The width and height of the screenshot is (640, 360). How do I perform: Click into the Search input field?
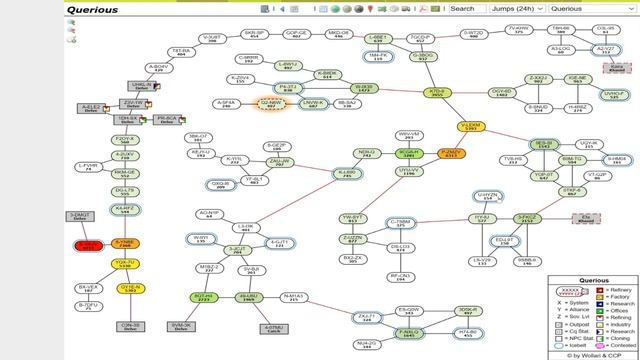[x=467, y=9]
